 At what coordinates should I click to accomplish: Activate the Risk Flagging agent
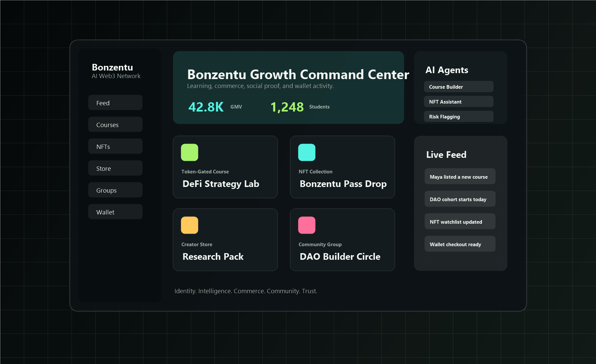pyautogui.click(x=458, y=116)
